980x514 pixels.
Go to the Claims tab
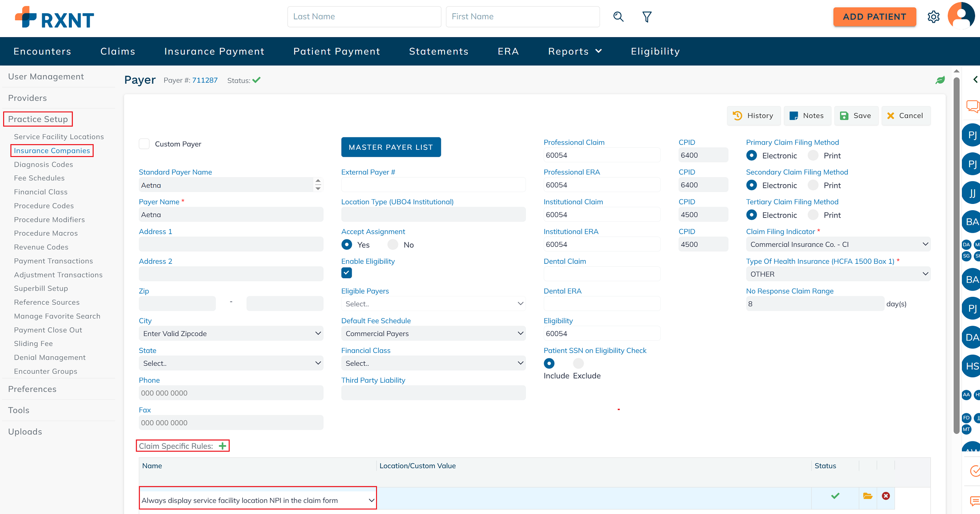tap(118, 51)
